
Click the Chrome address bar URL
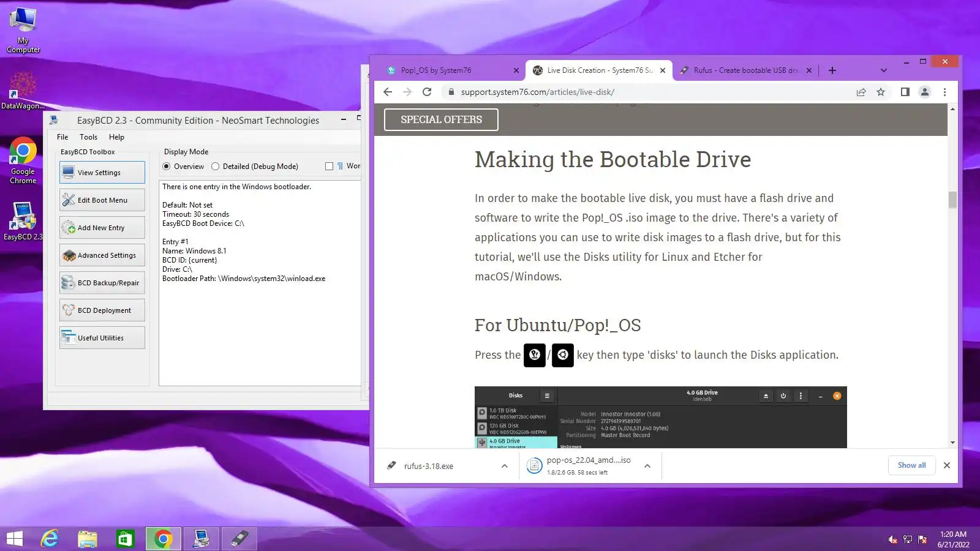tap(537, 92)
